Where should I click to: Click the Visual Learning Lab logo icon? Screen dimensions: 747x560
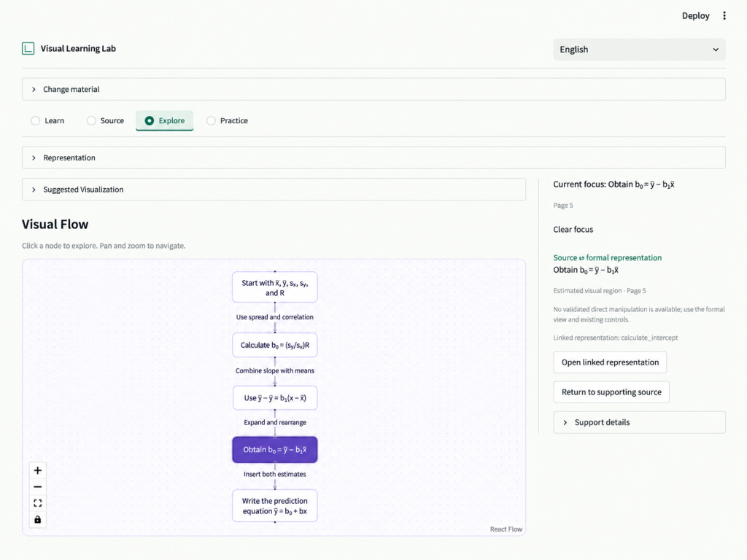28,49
